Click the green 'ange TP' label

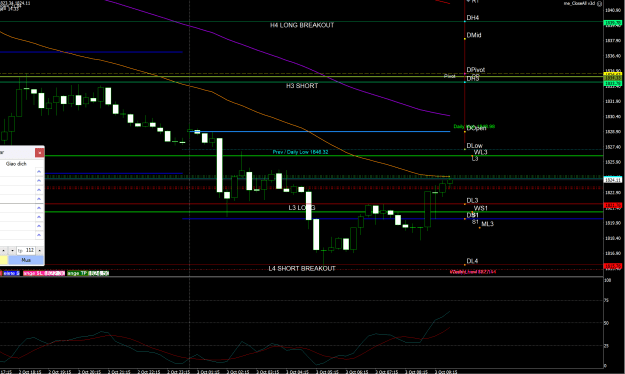click(x=88, y=273)
